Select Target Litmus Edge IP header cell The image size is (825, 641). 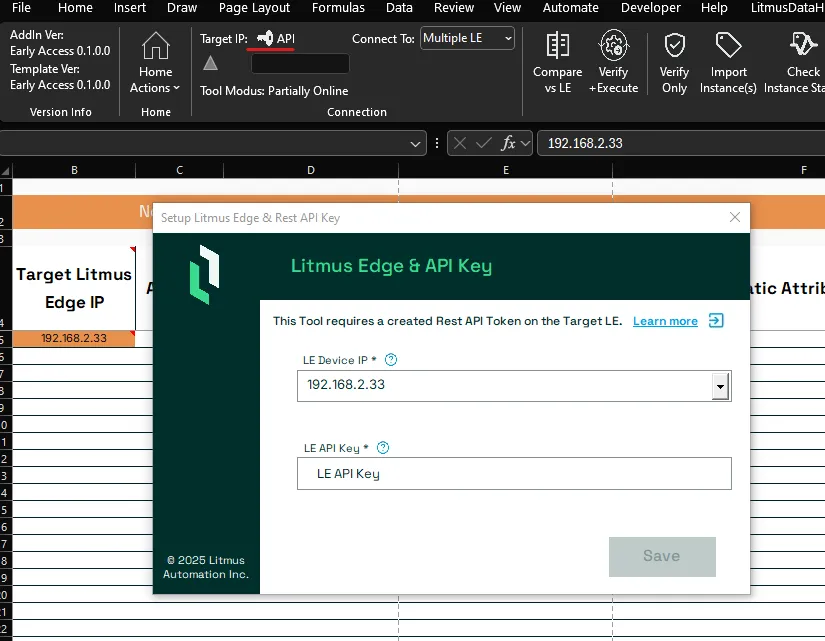tap(74, 288)
